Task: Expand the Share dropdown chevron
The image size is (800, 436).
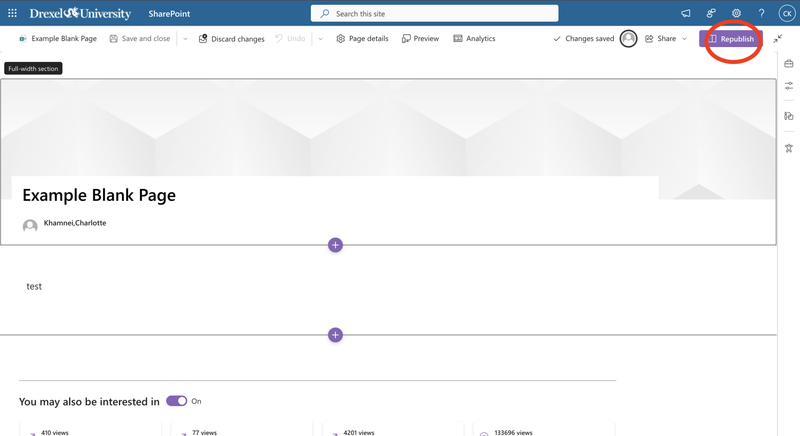Action: click(684, 39)
